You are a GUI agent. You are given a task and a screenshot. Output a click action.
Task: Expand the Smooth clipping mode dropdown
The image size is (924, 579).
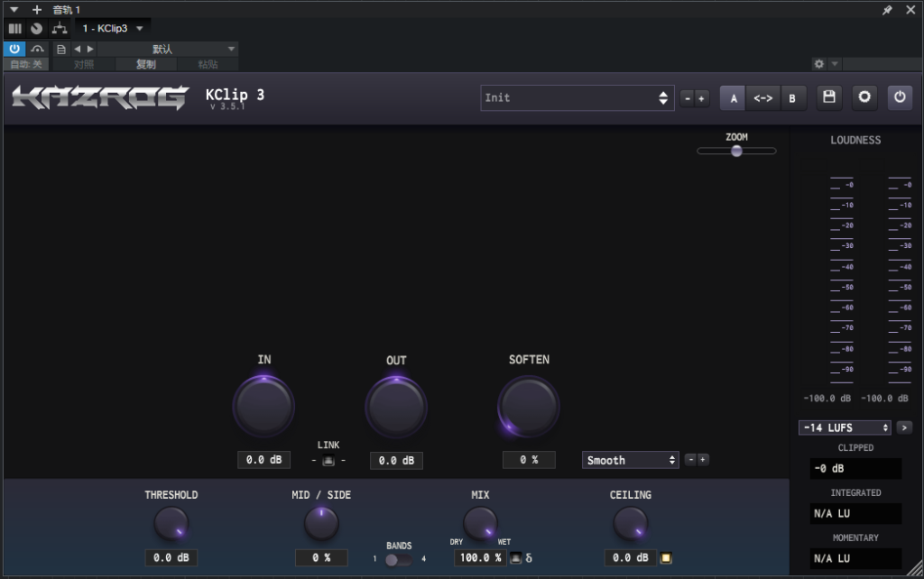630,460
